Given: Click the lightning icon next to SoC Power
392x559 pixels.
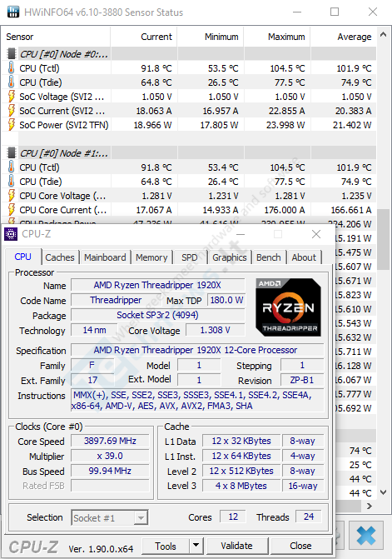Looking at the screenshot, I should click(12, 125).
